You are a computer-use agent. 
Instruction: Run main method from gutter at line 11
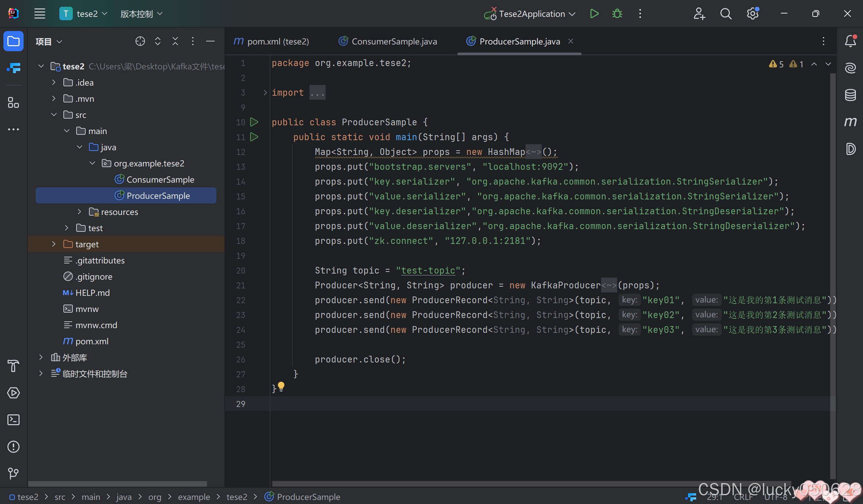point(254,137)
